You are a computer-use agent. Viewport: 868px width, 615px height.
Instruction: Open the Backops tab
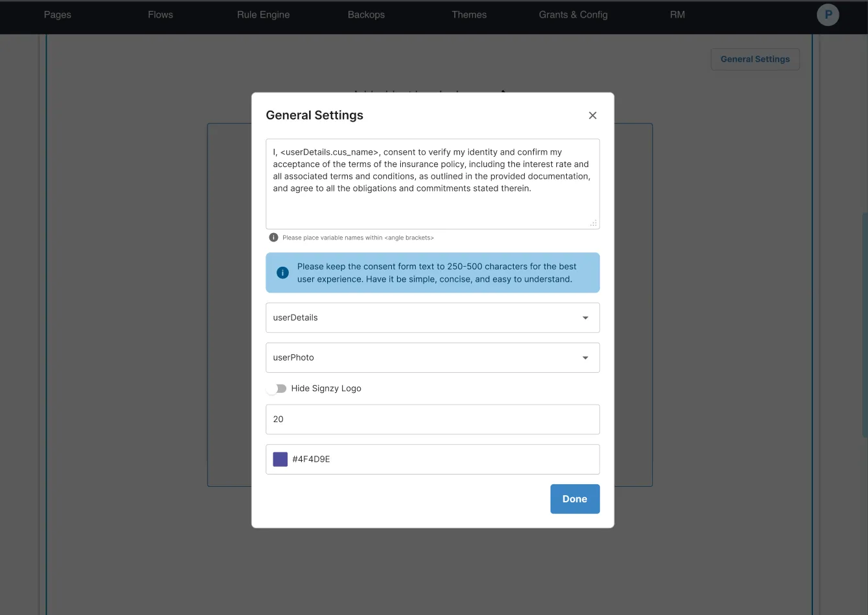tap(367, 15)
